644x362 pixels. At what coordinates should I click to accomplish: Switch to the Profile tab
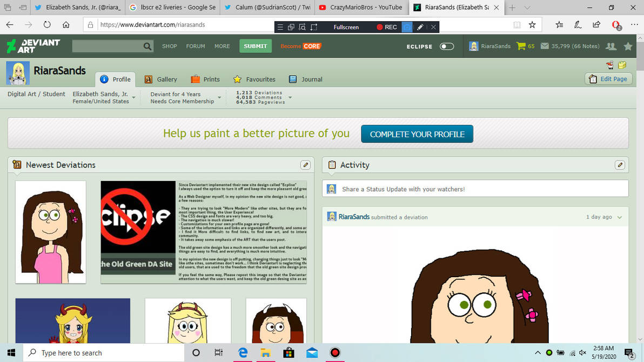pyautogui.click(x=116, y=79)
